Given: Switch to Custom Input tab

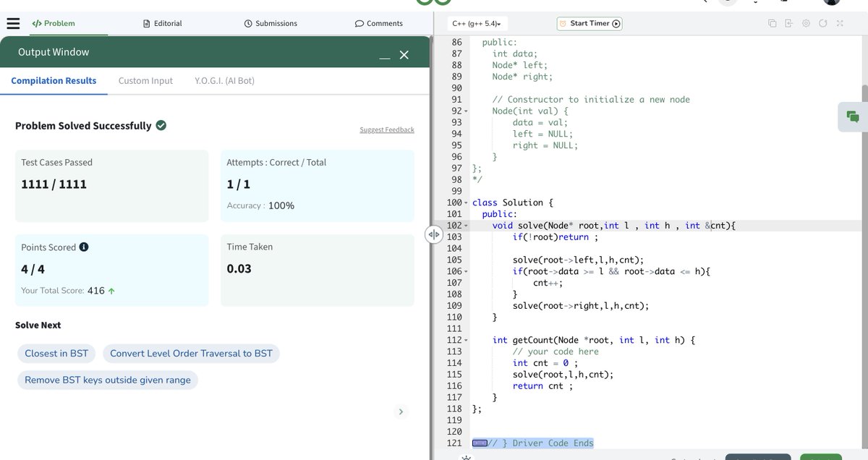Looking at the screenshot, I should tap(145, 80).
